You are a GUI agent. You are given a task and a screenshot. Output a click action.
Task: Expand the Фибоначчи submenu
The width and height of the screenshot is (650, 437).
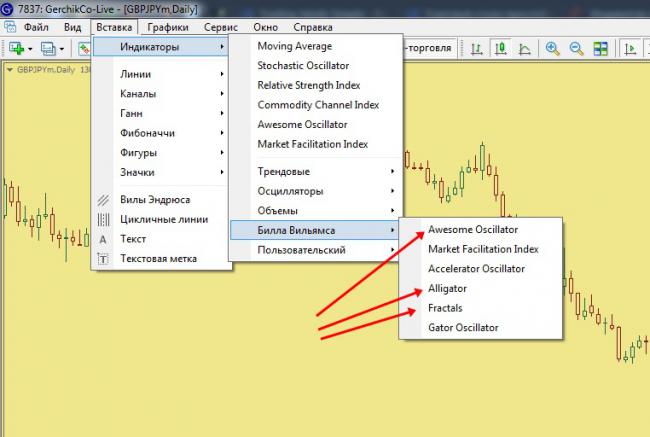coord(161,133)
